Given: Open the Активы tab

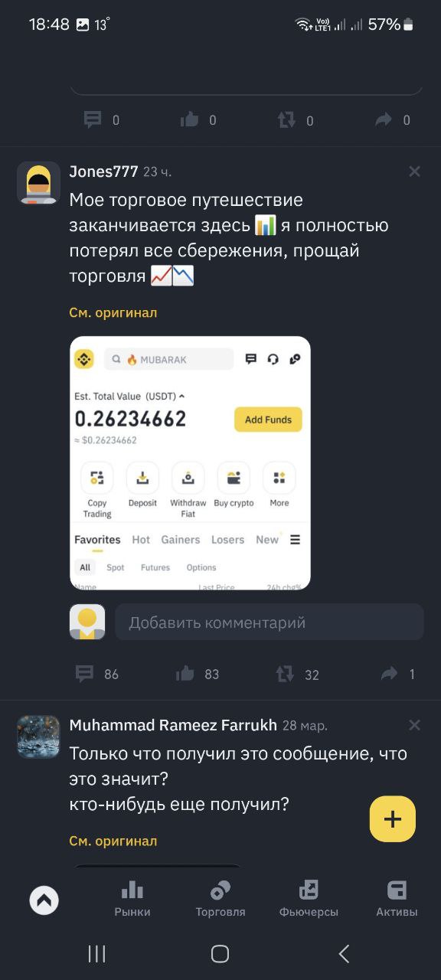Looking at the screenshot, I should 397,899.
